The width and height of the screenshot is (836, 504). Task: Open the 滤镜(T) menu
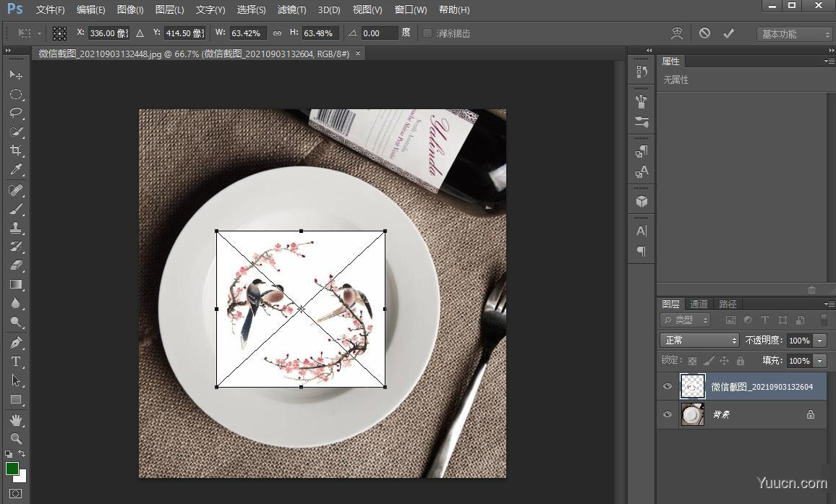pyautogui.click(x=291, y=10)
